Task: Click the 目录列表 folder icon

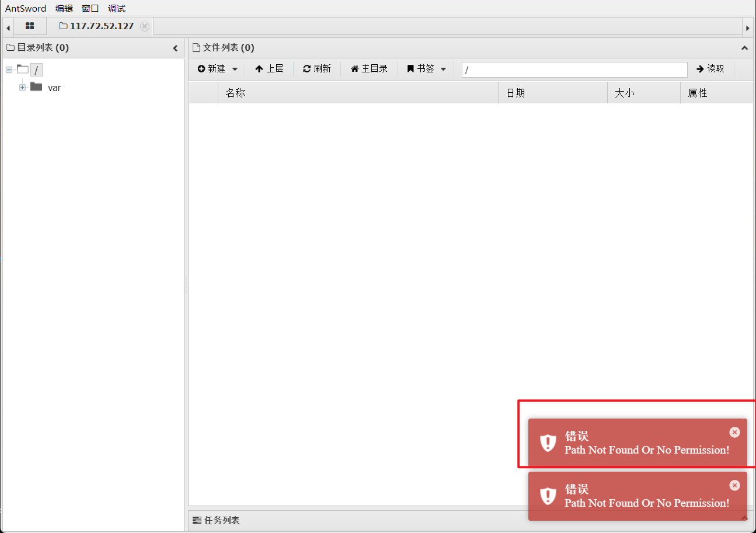Action: tap(11, 48)
